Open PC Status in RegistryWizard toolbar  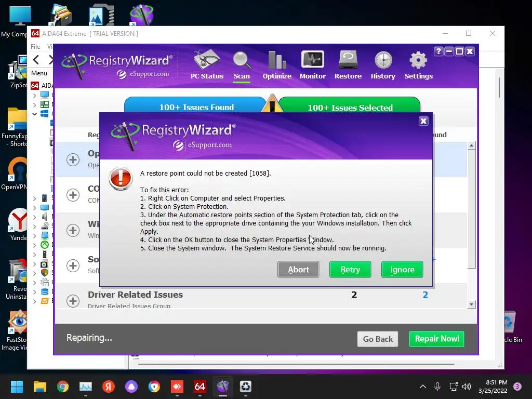point(207,65)
